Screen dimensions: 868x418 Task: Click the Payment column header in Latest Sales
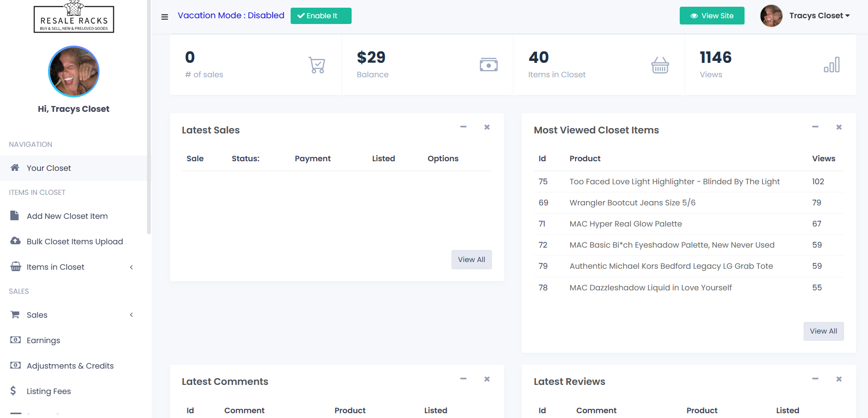(x=312, y=158)
